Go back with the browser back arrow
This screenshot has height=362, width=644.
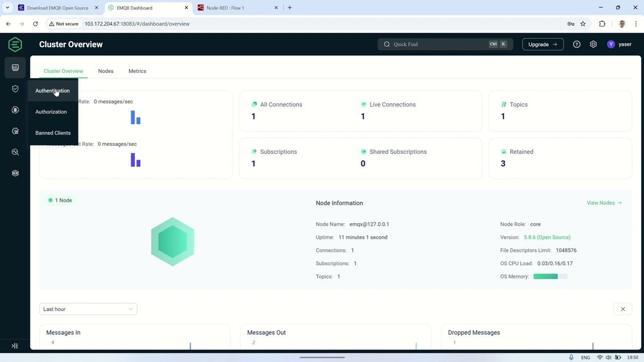(8, 24)
